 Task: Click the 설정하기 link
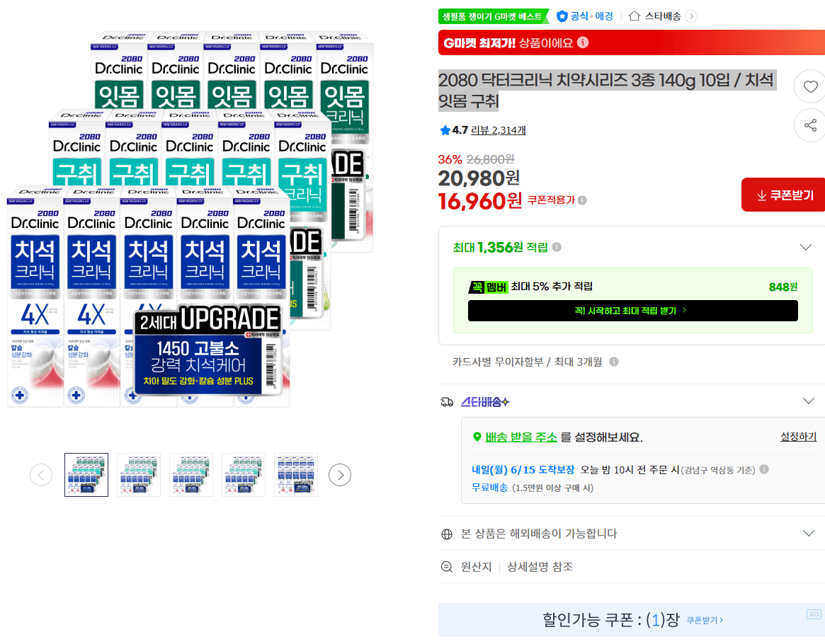[x=798, y=437]
